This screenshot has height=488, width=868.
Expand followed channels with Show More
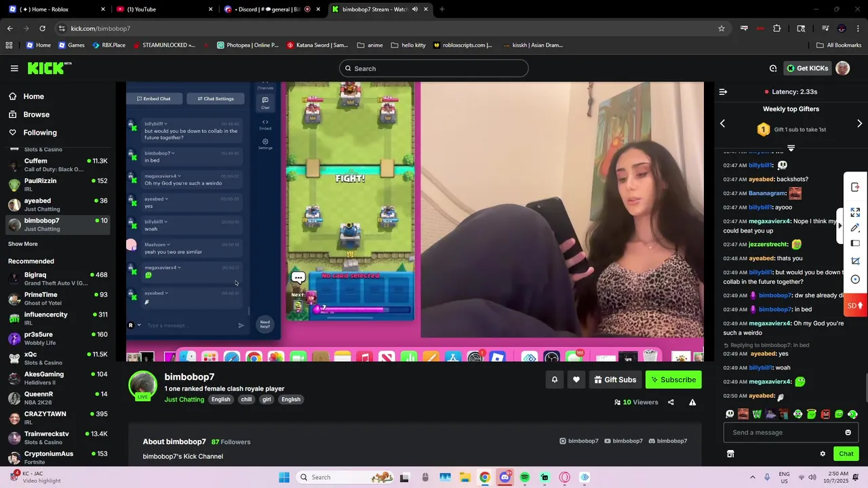(x=23, y=244)
